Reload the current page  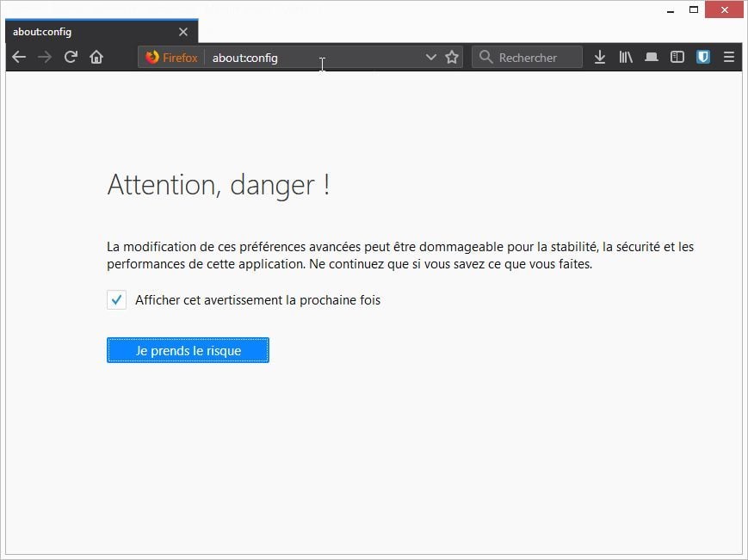[x=71, y=57]
